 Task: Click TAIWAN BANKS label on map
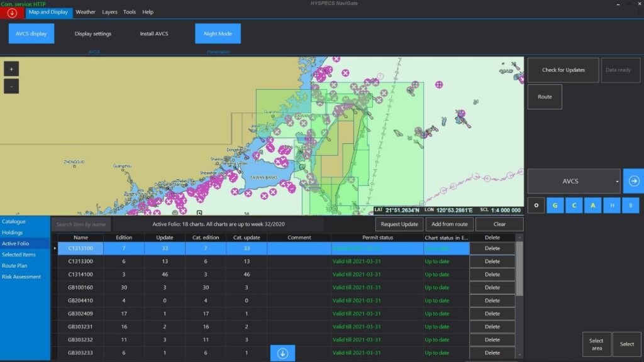264,178
